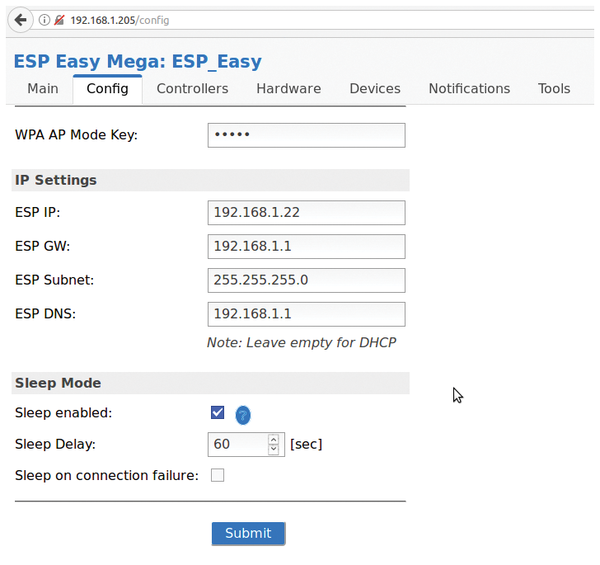Click the site information icon in address bar
The image size is (600, 565).
44,20
